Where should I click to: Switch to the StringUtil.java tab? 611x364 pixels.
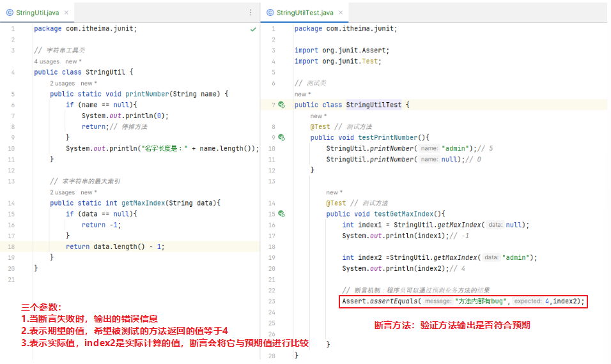coord(38,13)
